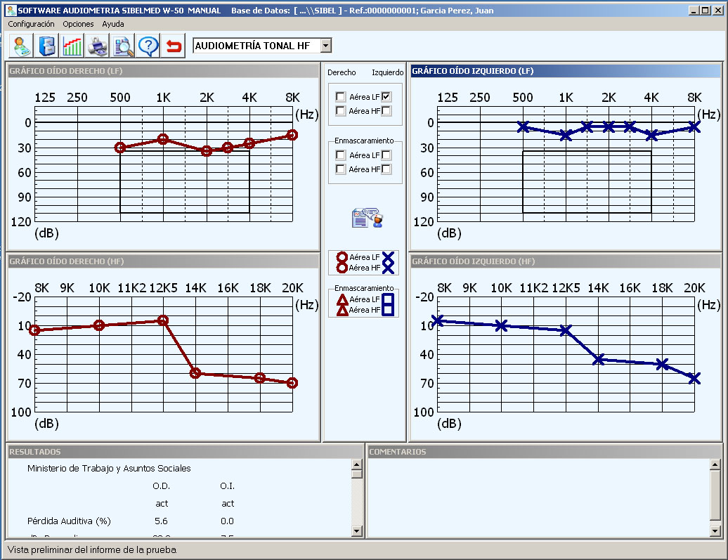Open help with the question mark icon
The height and width of the screenshot is (560, 728).
(148, 46)
